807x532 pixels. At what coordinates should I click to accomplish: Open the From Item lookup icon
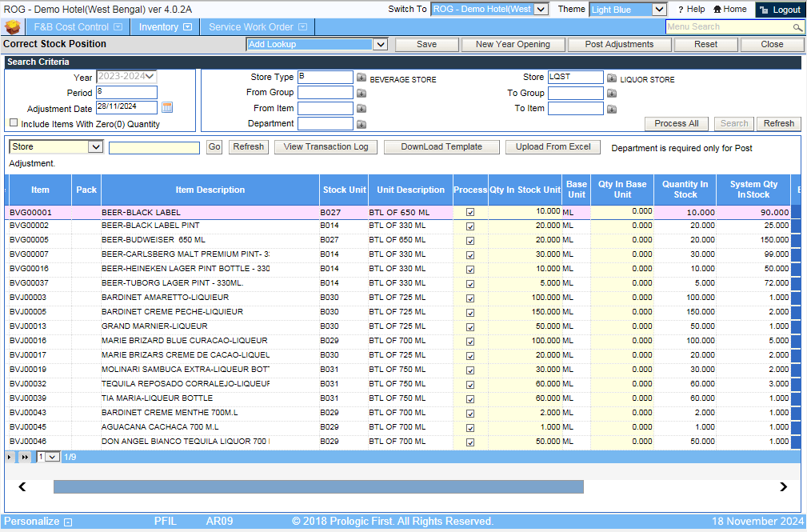coord(362,109)
